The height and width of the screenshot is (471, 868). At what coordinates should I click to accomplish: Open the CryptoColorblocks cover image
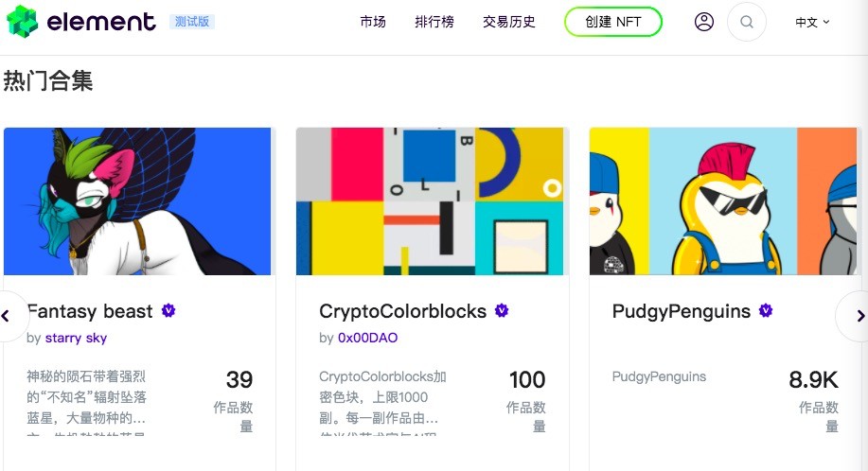coord(430,201)
